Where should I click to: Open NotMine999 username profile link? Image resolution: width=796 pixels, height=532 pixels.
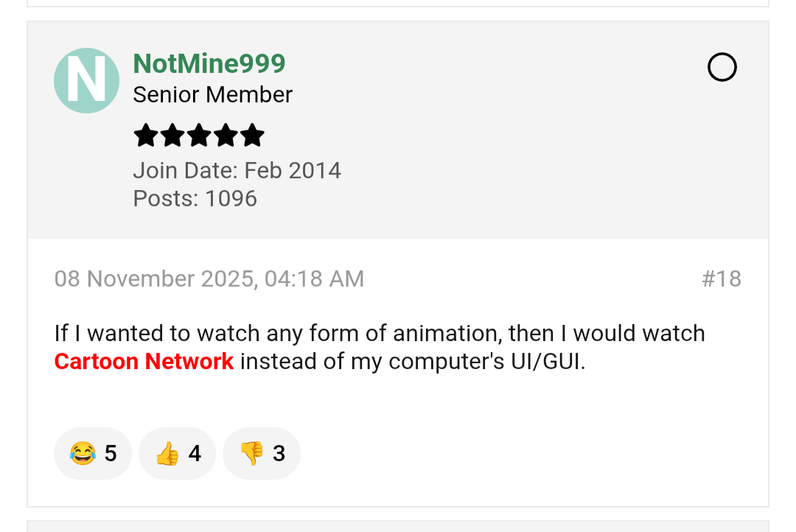(209, 64)
